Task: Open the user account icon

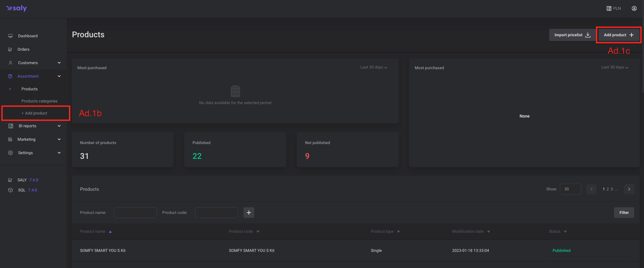Action: pyautogui.click(x=634, y=8)
